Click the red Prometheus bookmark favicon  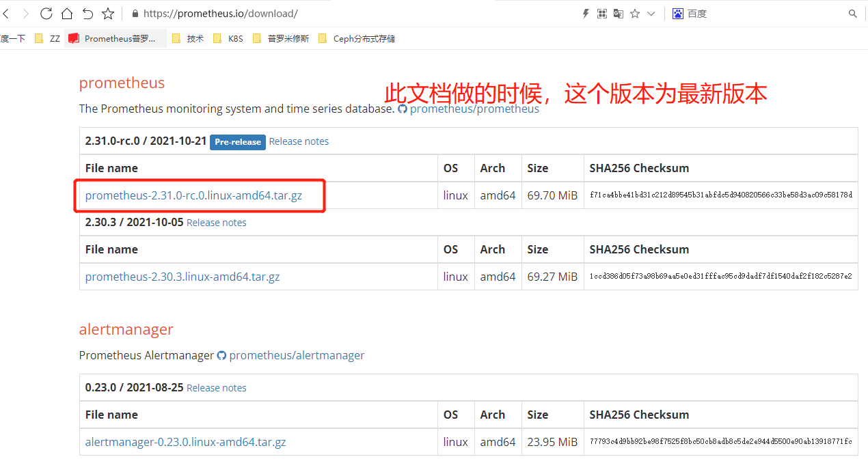click(x=74, y=38)
